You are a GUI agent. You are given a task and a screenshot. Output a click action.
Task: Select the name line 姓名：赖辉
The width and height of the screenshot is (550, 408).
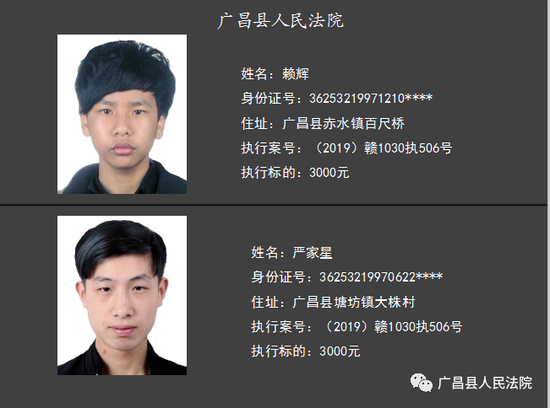pos(275,74)
